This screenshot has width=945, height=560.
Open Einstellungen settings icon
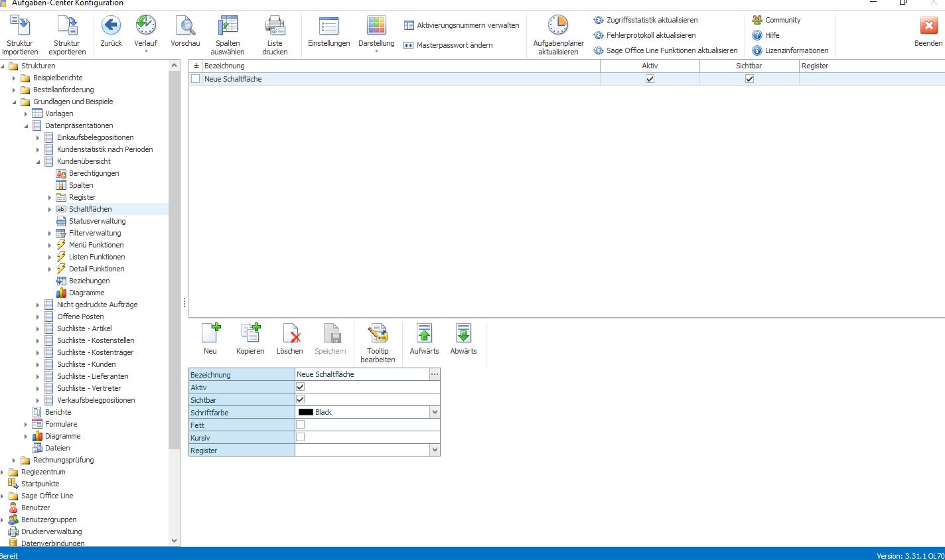[x=328, y=25]
